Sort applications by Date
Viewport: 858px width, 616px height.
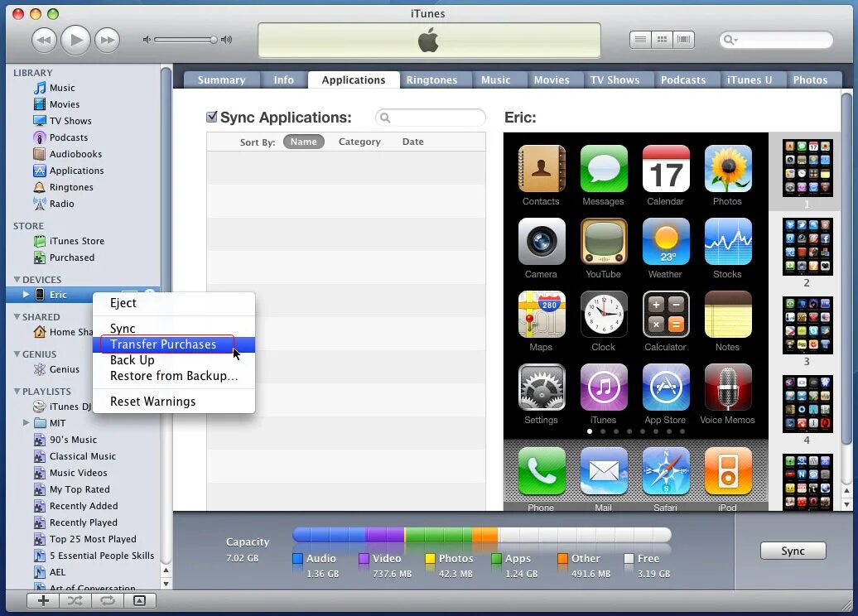click(x=413, y=142)
